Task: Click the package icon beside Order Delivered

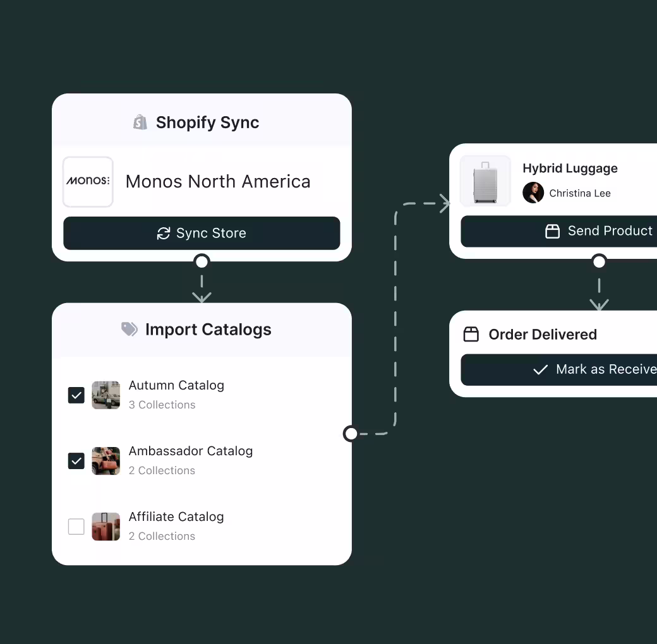Action: coord(471,334)
